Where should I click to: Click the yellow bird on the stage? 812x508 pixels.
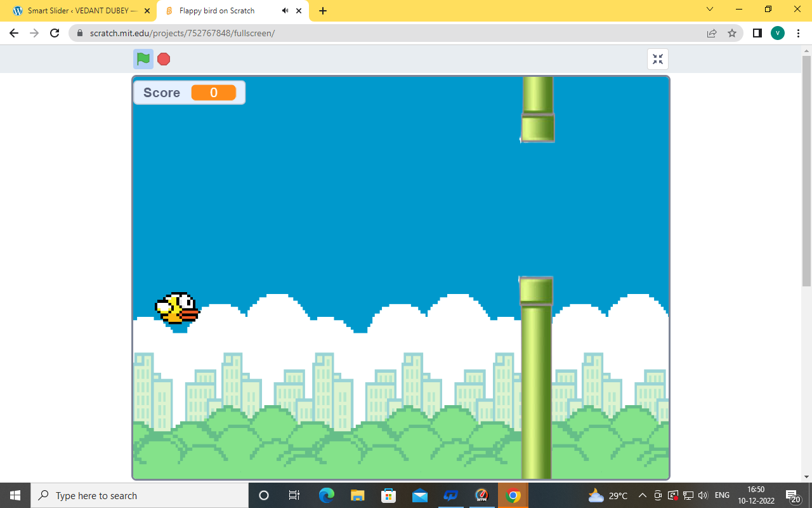(178, 309)
